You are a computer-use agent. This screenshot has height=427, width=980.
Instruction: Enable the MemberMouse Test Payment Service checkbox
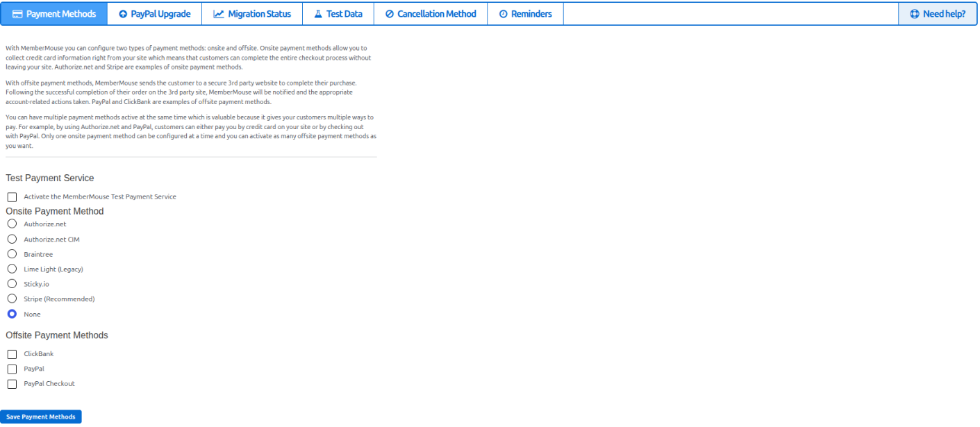tap(12, 197)
